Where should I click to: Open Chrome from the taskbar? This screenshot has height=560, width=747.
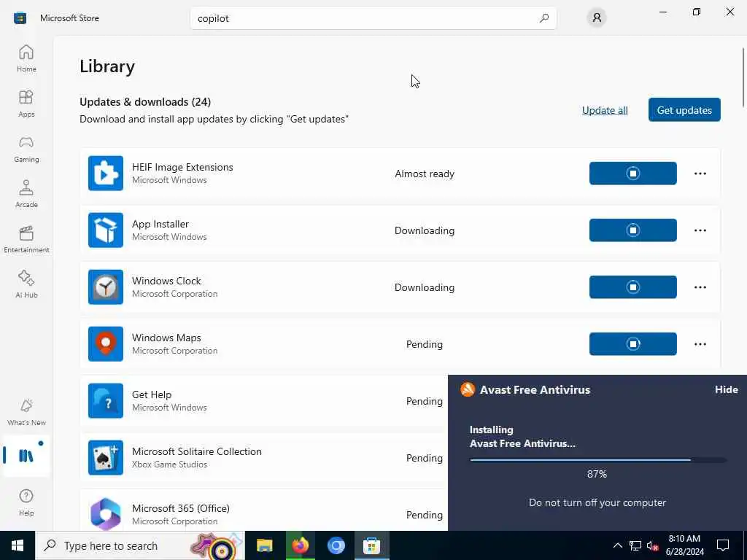(x=336, y=545)
